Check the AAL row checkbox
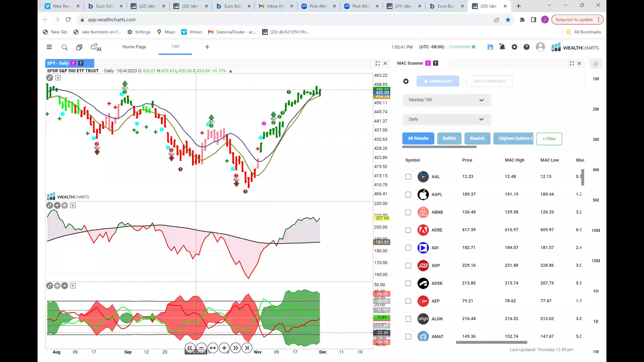 (408, 177)
